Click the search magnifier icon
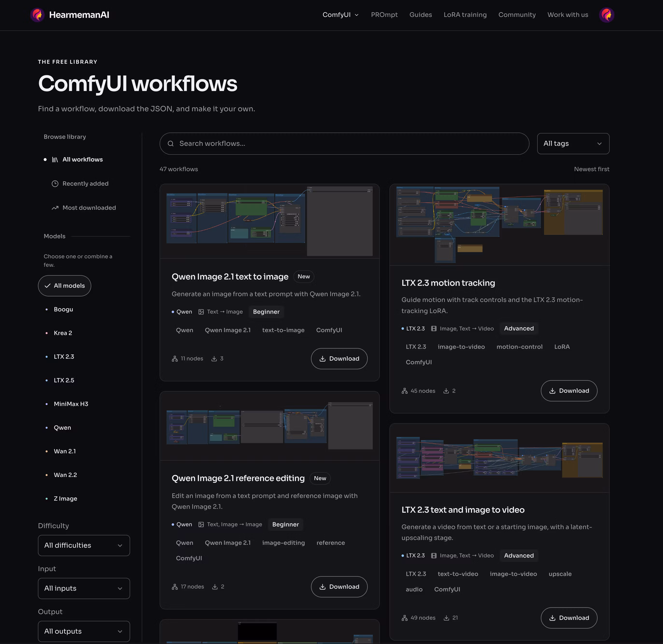Image resolution: width=663 pixels, height=644 pixels. [171, 144]
